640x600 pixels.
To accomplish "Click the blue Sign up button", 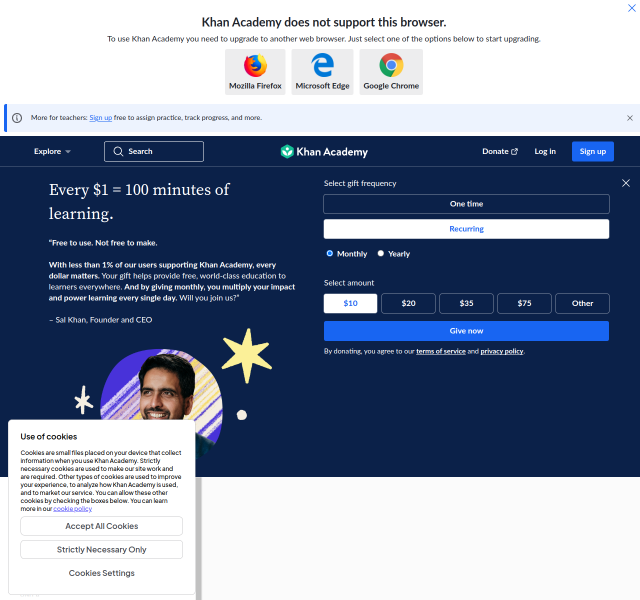I will 593,151.
